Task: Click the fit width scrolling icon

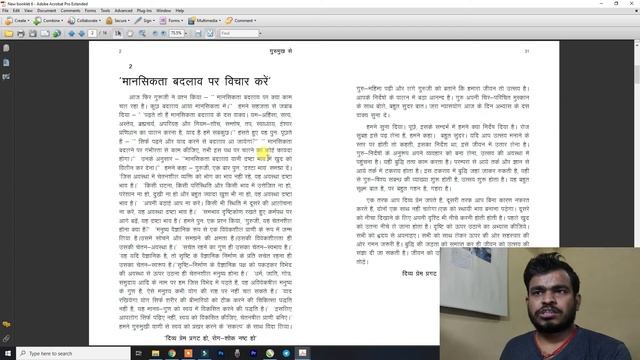Action: click(198, 33)
